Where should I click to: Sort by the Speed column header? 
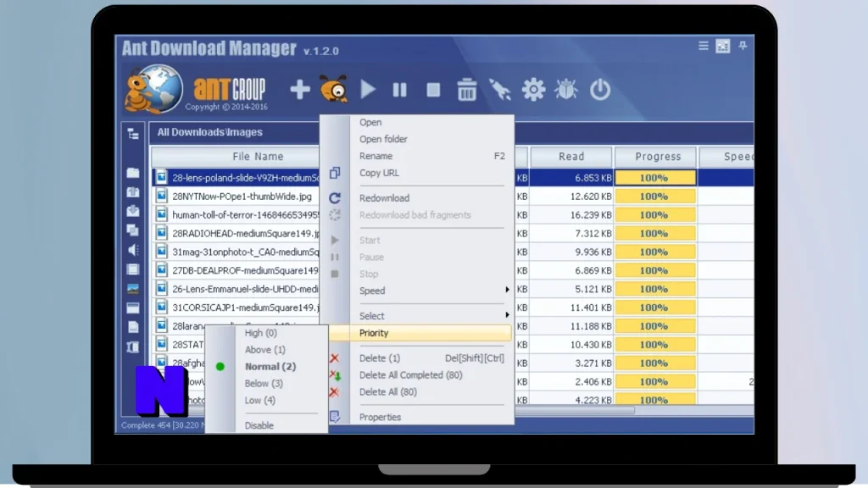[726, 157]
